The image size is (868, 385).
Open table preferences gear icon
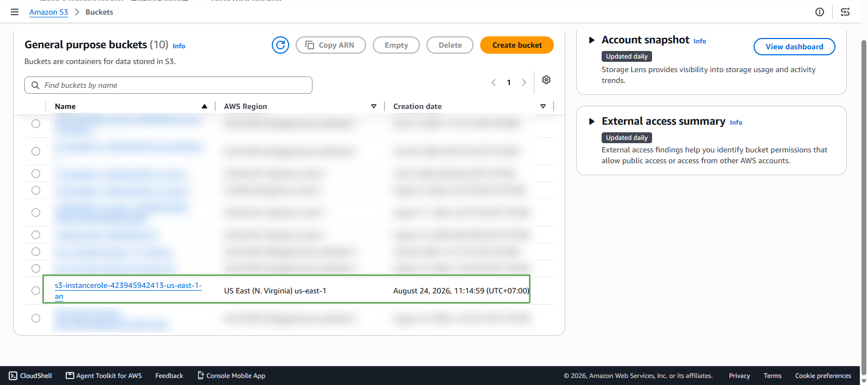546,80
